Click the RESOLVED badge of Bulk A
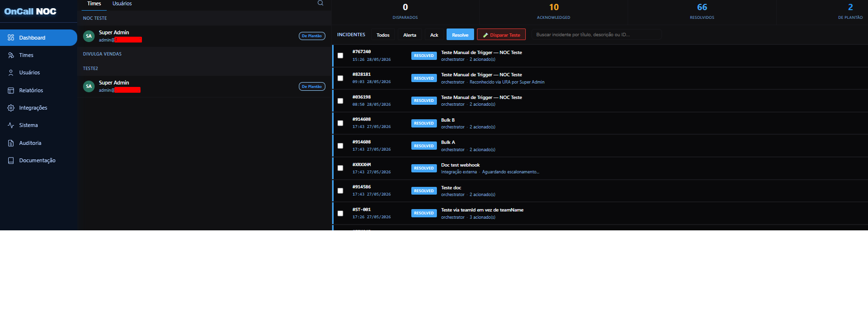Viewport: 868px width, 325px height. 424,146
